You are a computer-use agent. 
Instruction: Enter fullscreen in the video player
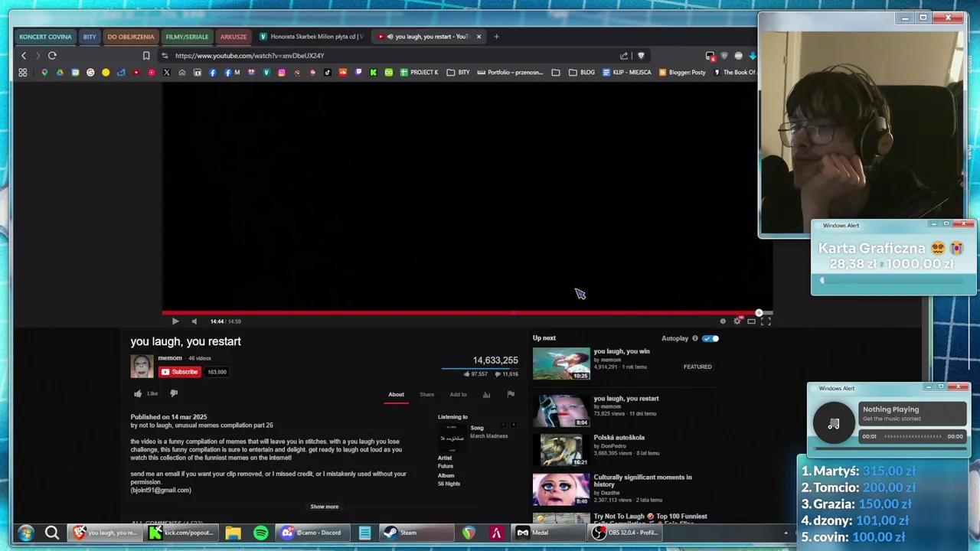coord(766,321)
